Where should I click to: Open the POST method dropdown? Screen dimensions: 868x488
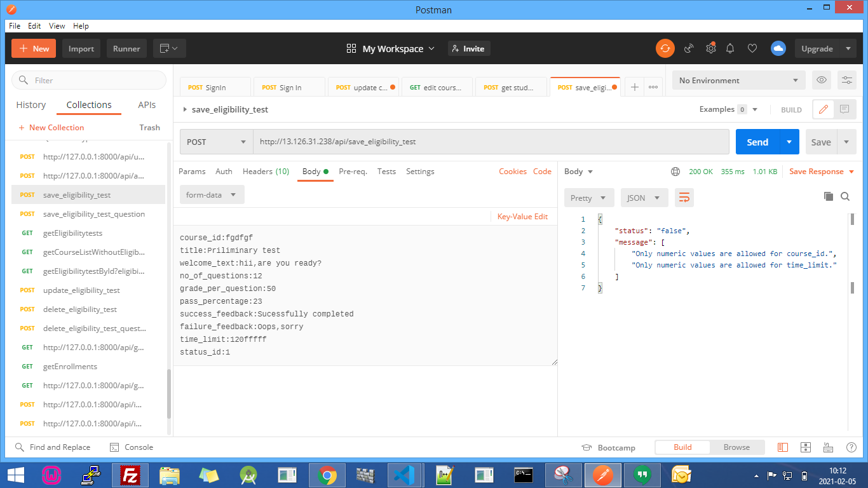216,142
